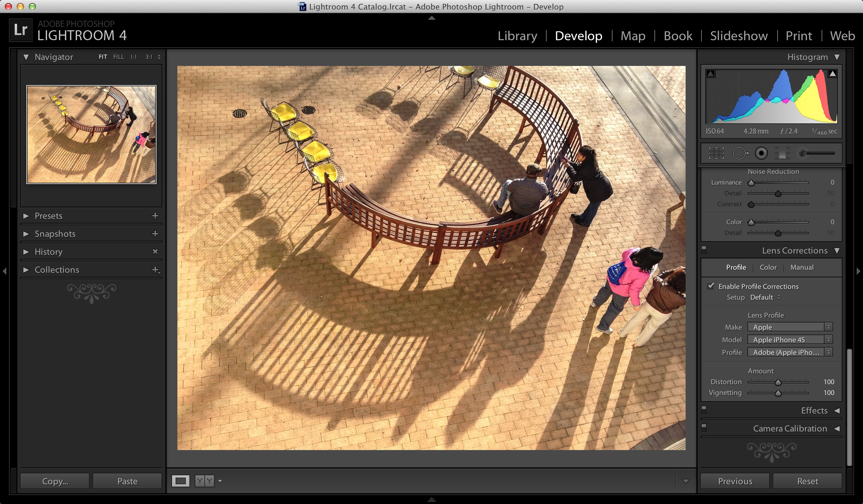863x504 pixels.
Task: Select the Graduated Filter tool
Action: point(782,153)
